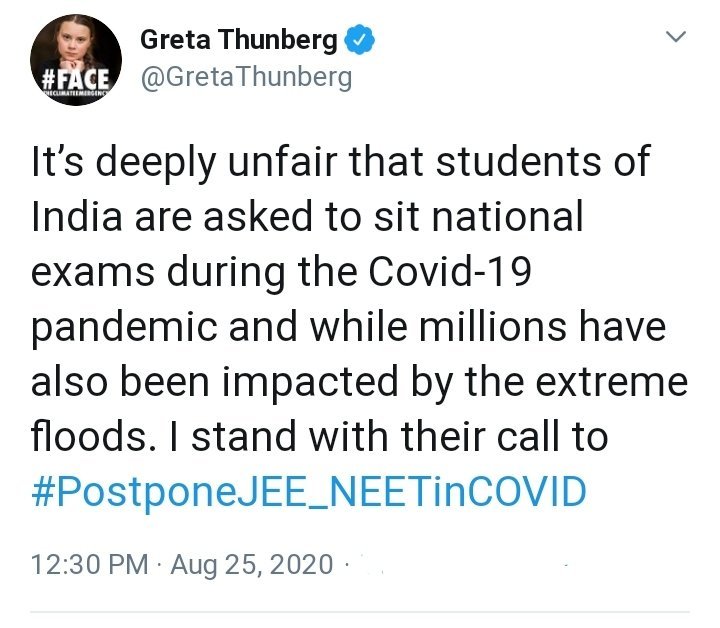Click the word "extreme" in the tweet
The height and width of the screenshot is (628, 720).
(x=612, y=382)
